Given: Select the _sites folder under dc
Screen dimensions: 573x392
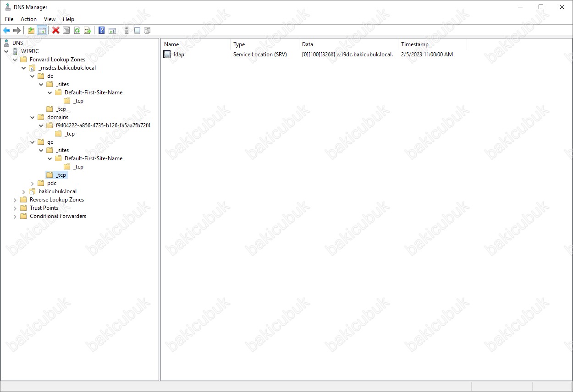Looking at the screenshot, I should pyautogui.click(x=62, y=84).
